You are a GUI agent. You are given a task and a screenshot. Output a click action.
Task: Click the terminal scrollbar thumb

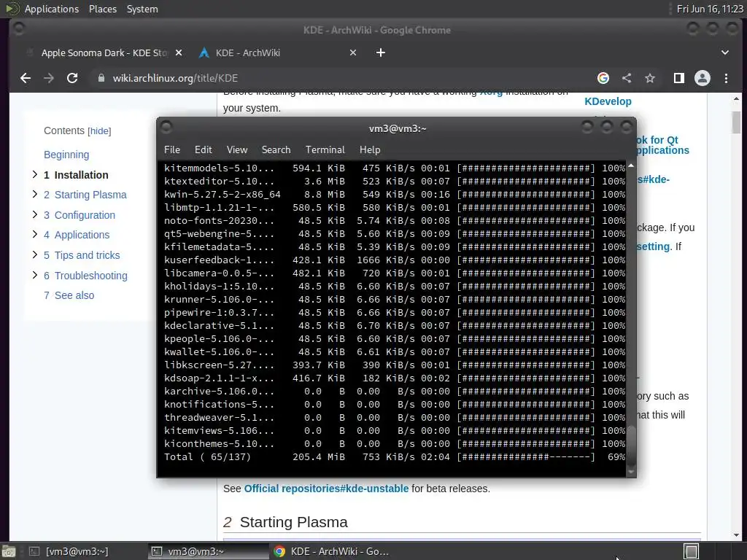(631, 444)
